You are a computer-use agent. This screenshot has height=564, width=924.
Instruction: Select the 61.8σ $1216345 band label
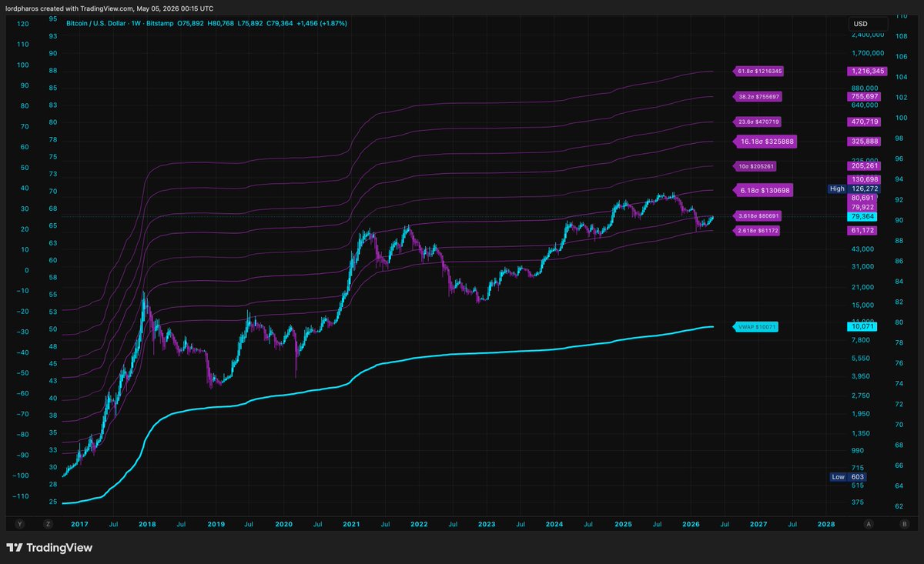coord(758,72)
